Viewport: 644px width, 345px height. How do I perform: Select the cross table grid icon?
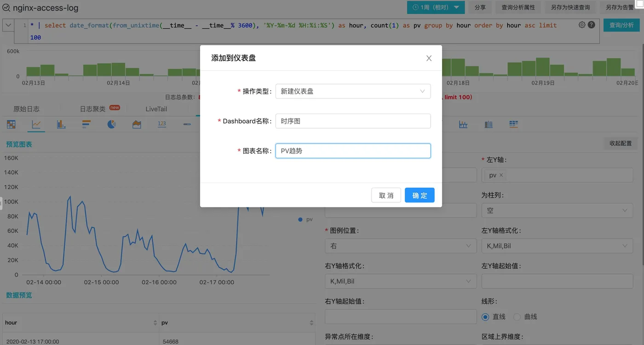[x=514, y=124]
